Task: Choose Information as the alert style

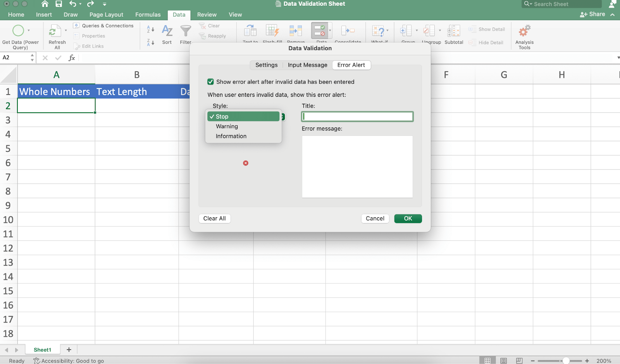Action: coord(231,136)
